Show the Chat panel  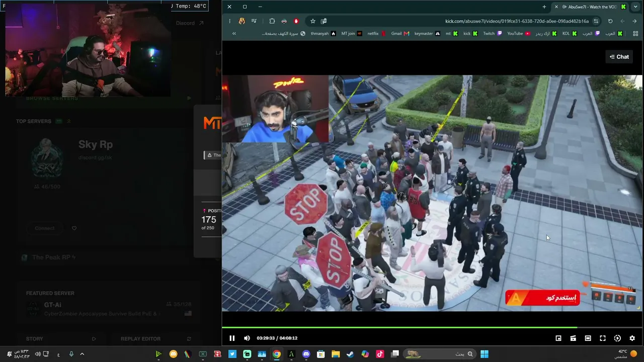[619, 57]
